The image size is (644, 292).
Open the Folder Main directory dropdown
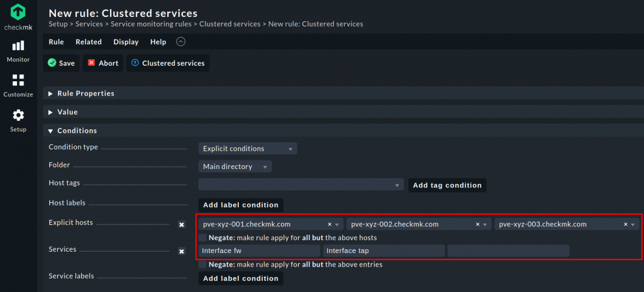[x=235, y=167]
